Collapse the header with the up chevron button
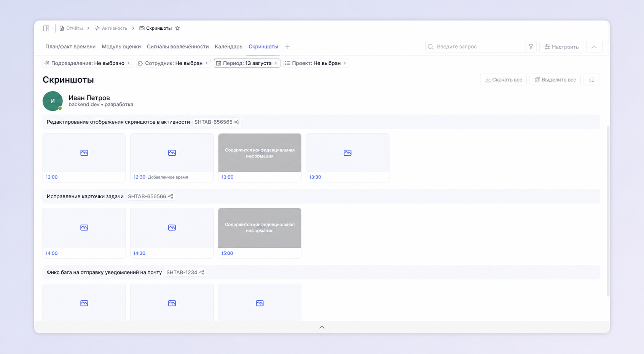This screenshot has width=644, height=354. pos(594,47)
